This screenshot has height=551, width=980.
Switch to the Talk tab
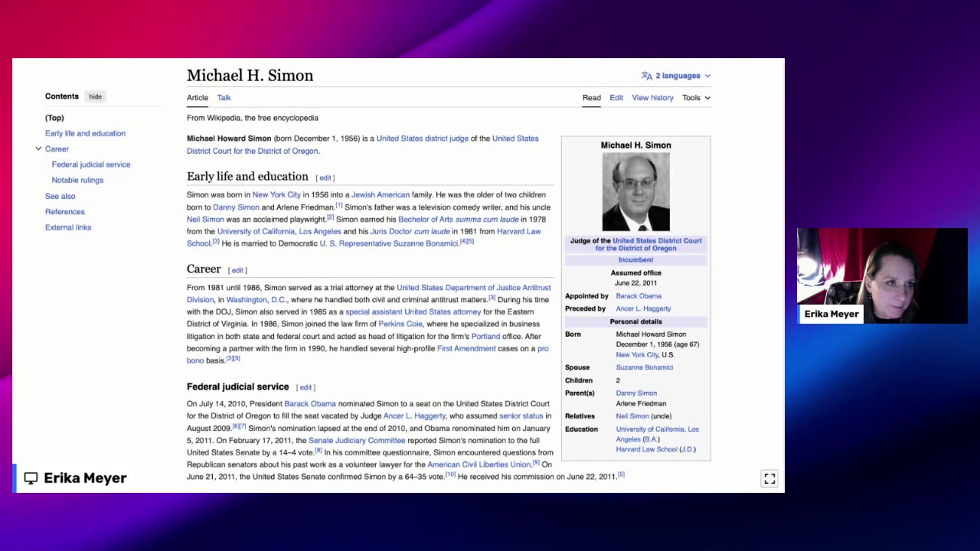click(x=224, y=98)
